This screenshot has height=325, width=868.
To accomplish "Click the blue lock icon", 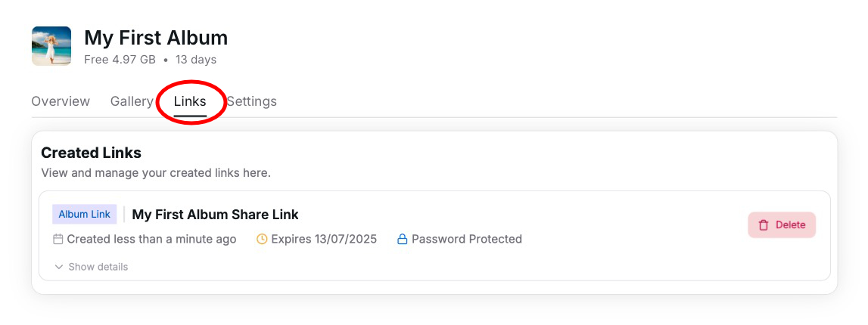I will (403, 240).
